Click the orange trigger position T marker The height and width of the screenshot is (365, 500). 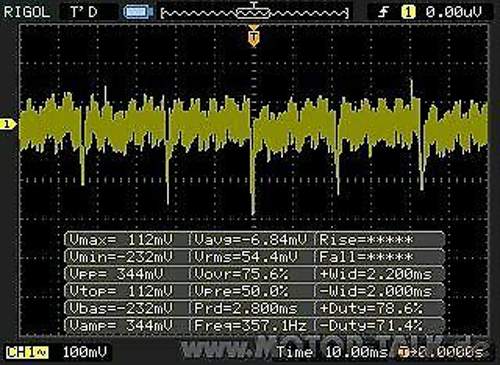point(254,37)
